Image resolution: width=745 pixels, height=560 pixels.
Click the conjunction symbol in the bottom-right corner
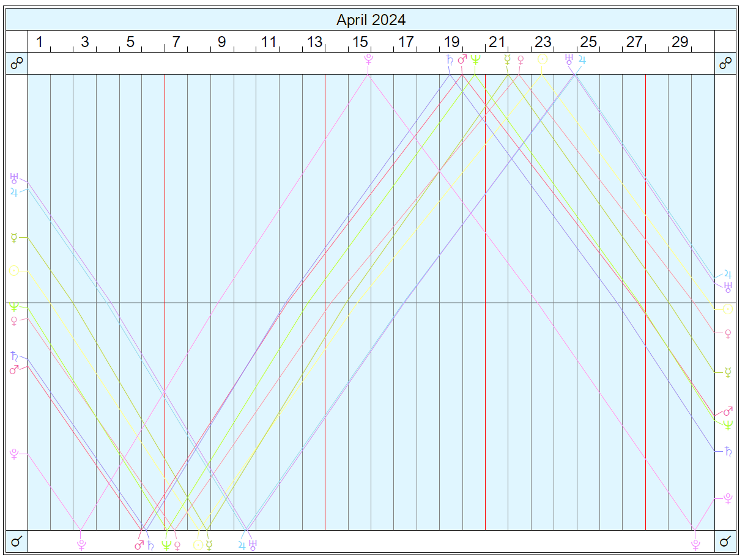coord(725,542)
